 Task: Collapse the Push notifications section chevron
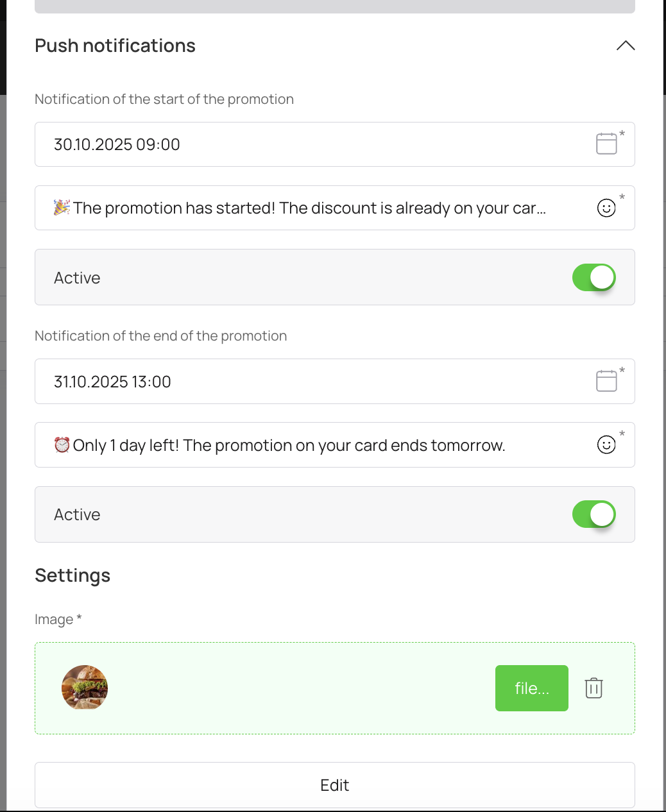pos(625,46)
